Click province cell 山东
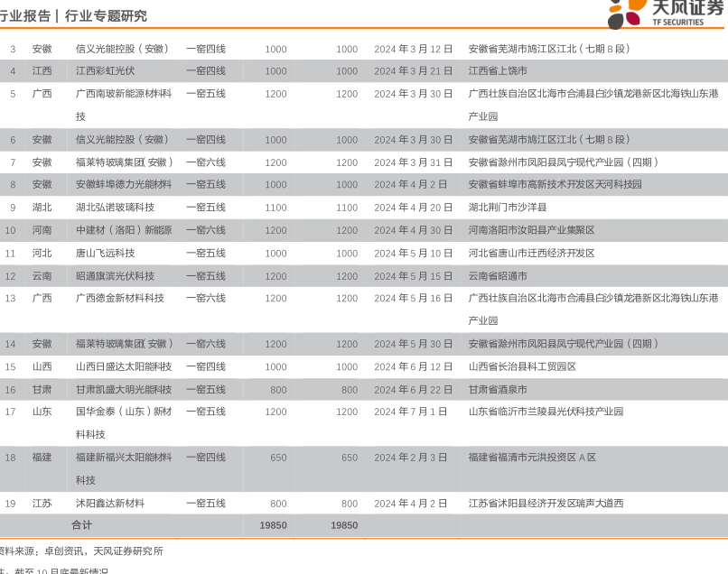 click(x=42, y=412)
